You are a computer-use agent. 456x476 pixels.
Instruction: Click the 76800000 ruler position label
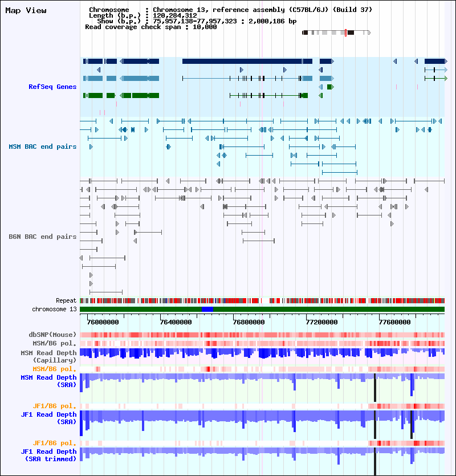(249, 322)
